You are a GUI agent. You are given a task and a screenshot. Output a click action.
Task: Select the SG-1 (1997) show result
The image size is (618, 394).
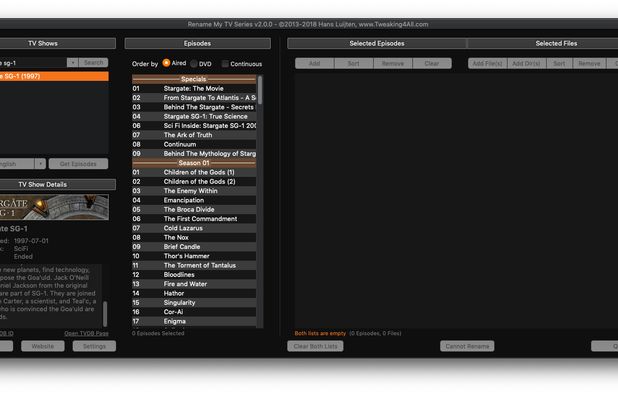54,76
